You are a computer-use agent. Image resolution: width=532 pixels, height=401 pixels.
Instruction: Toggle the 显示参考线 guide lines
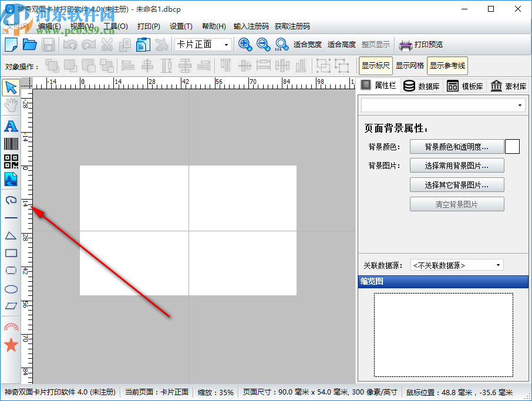[447, 66]
